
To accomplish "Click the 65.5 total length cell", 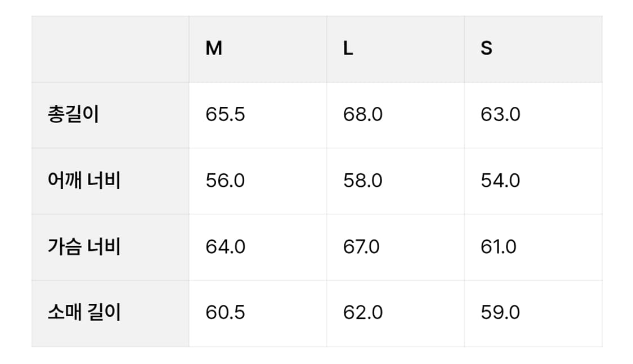I will (x=225, y=115).
